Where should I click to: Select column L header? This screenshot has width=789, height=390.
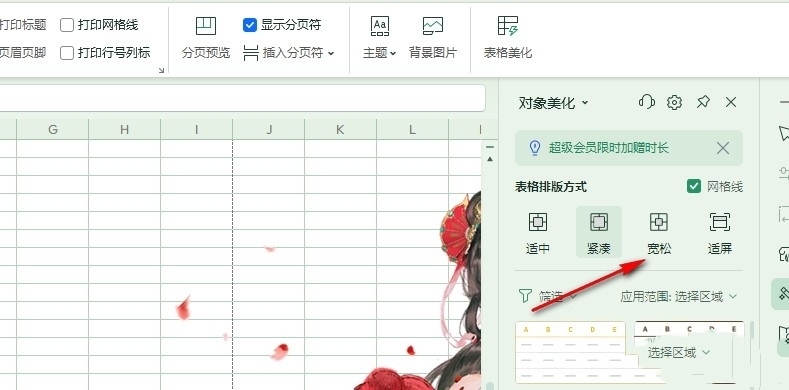[x=412, y=130]
